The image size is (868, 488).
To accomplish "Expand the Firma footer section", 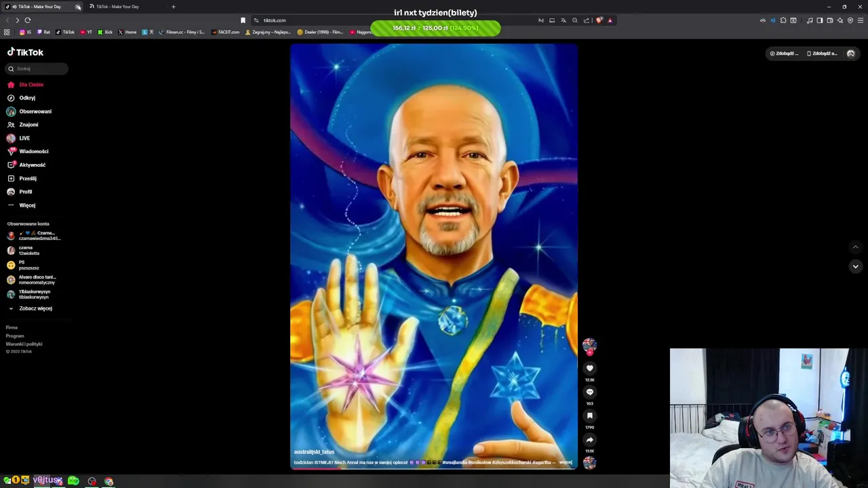I will point(12,328).
